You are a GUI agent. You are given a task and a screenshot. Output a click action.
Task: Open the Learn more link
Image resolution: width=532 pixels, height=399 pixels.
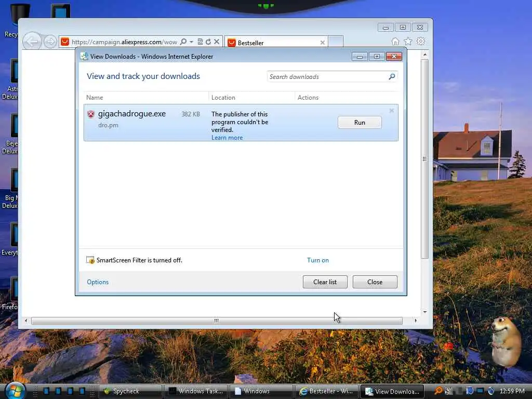[x=227, y=137]
